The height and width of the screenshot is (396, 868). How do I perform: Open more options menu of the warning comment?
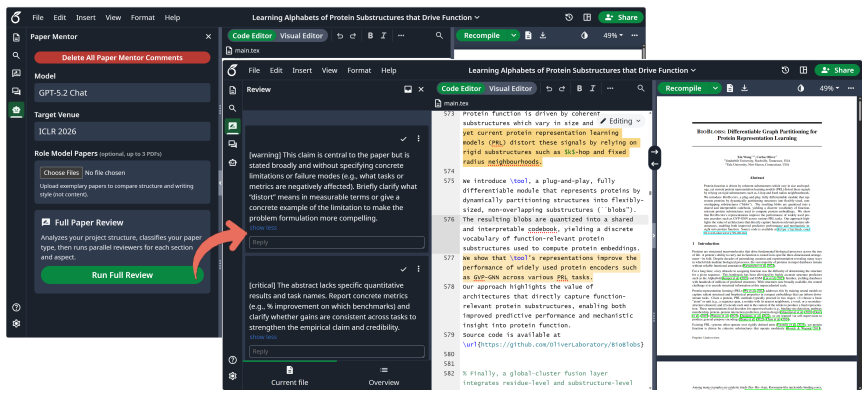[418, 138]
